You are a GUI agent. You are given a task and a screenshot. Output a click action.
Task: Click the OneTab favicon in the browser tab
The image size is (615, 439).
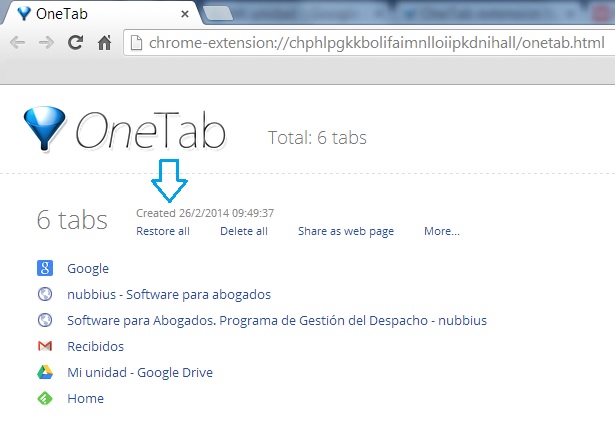[x=24, y=14]
